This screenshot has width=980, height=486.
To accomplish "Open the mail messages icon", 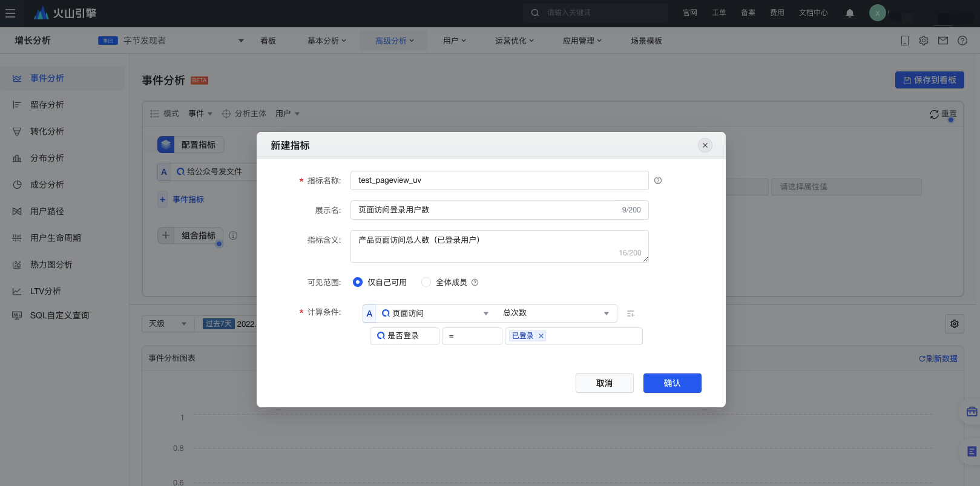I will (943, 41).
